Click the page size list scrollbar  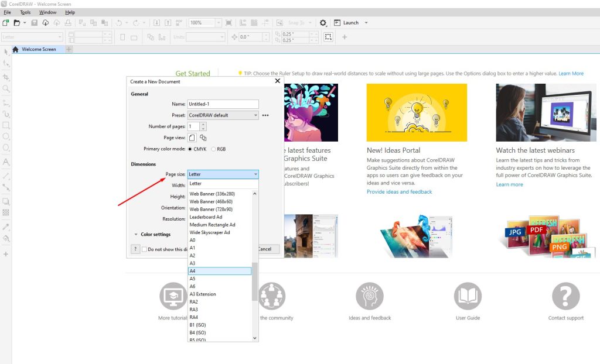click(x=255, y=281)
